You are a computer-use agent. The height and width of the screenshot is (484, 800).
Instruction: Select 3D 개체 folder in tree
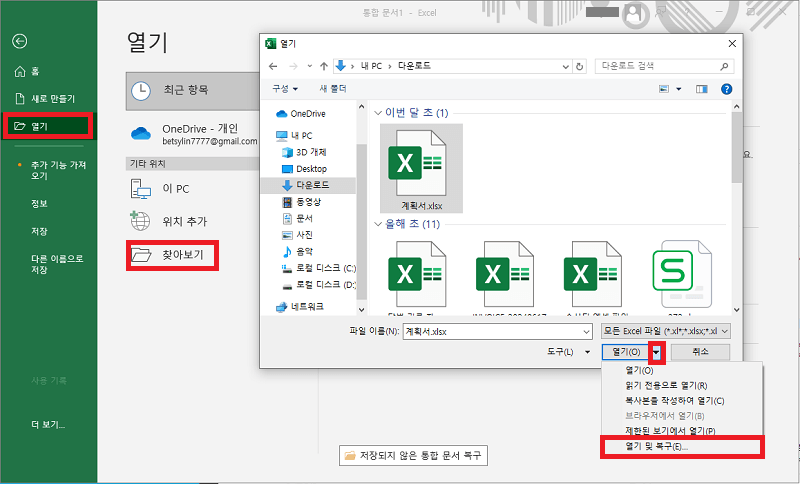pyautogui.click(x=304, y=152)
